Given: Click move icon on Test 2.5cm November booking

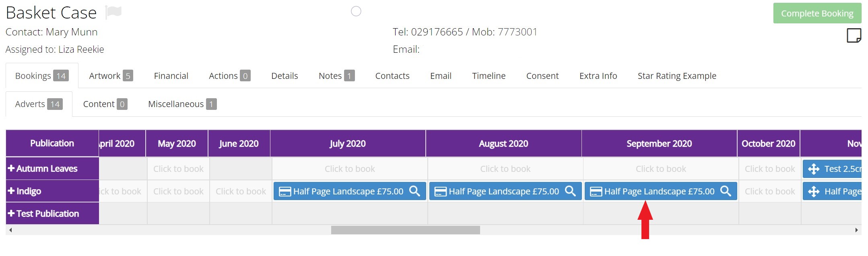Looking at the screenshot, I should click(814, 169).
